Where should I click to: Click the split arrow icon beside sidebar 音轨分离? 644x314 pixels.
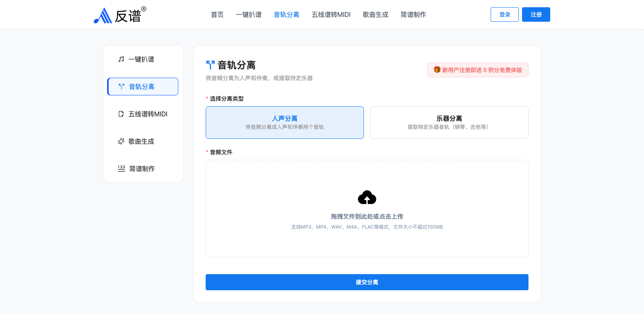(122, 87)
